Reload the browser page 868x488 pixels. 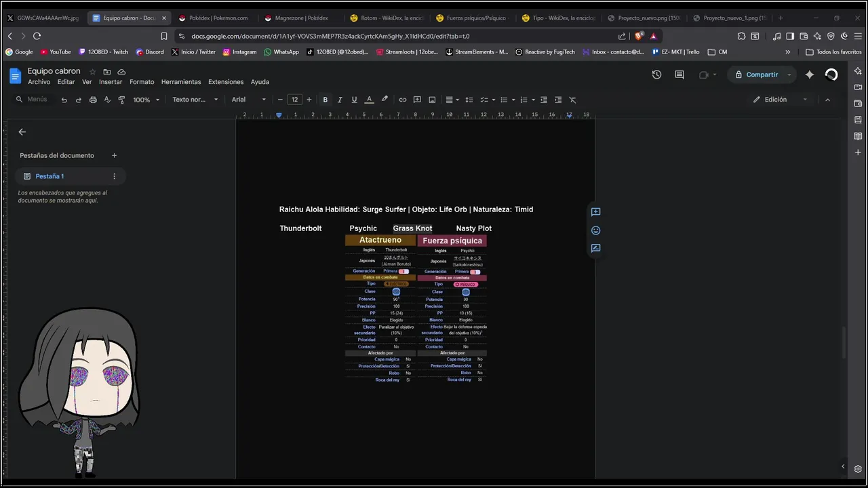click(37, 36)
